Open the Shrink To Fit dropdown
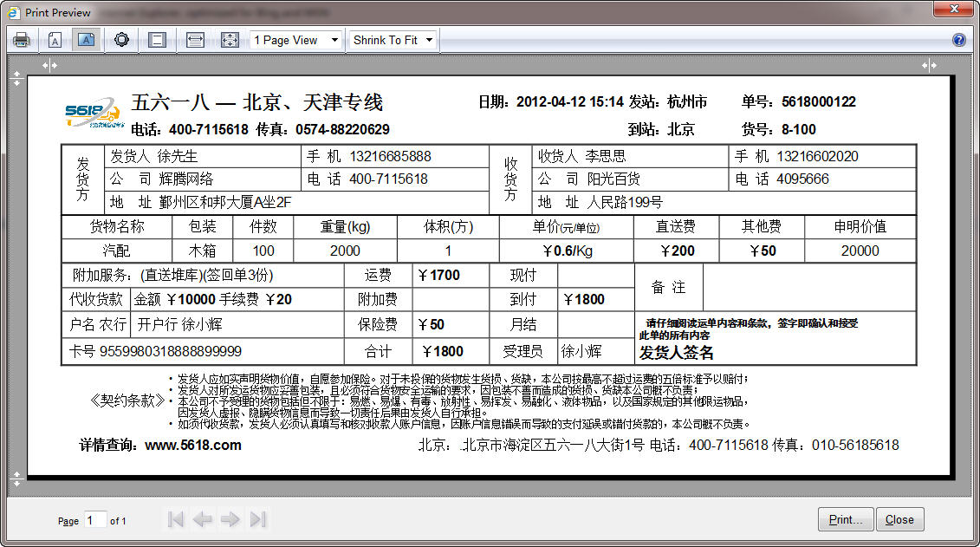This screenshot has width=980, height=547. point(393,40)
